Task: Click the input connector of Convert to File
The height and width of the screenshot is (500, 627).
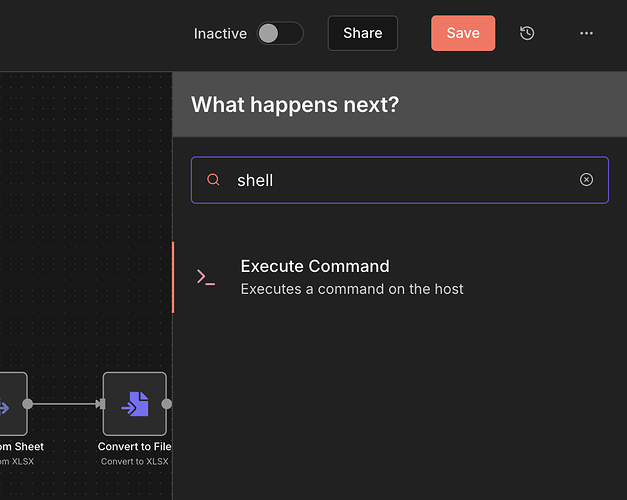Action: coord(101,404)
